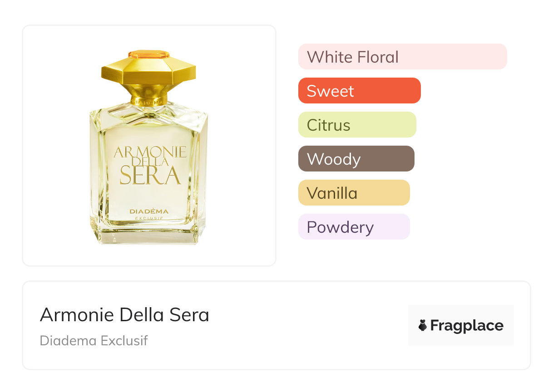Click the red Sweet accord bar

359,91
